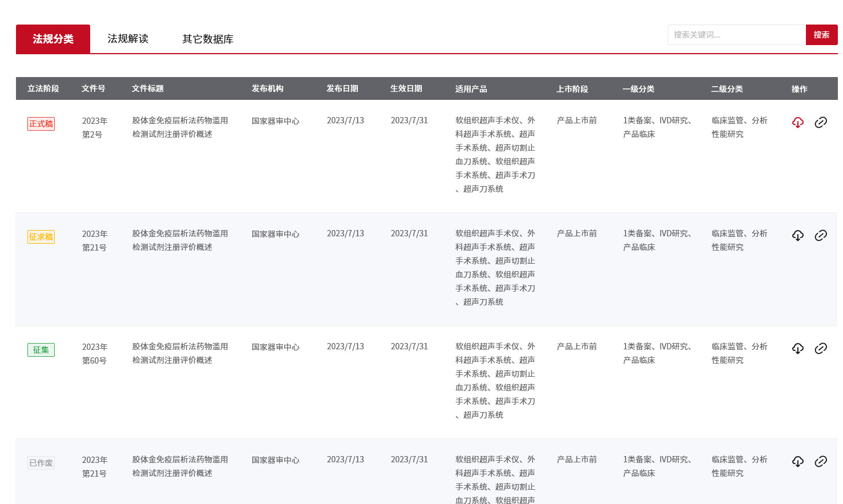The height and width of the screenshot is (504, 843).
Task: Click the link icon in 正式稿 row
Action: (x=820, y=122)
